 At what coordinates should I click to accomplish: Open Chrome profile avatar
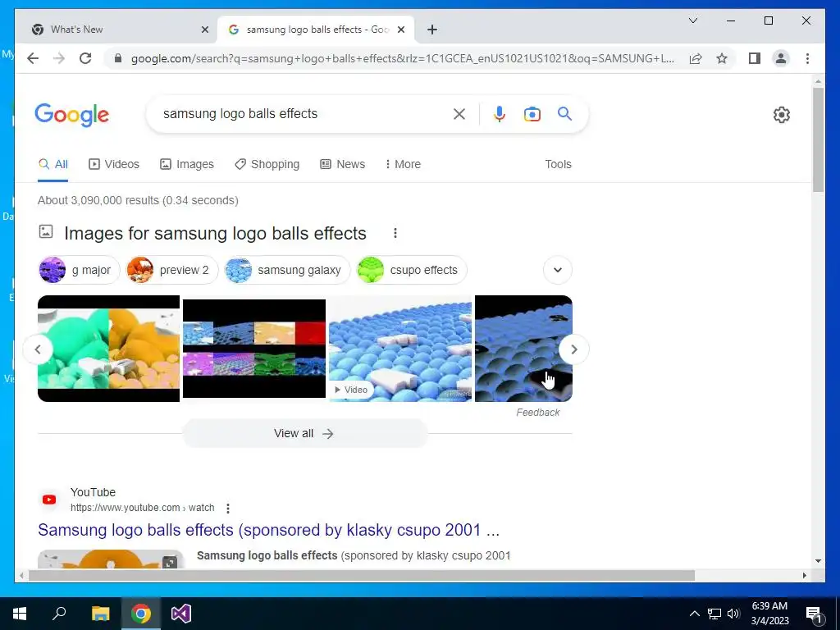pos(781,58)
